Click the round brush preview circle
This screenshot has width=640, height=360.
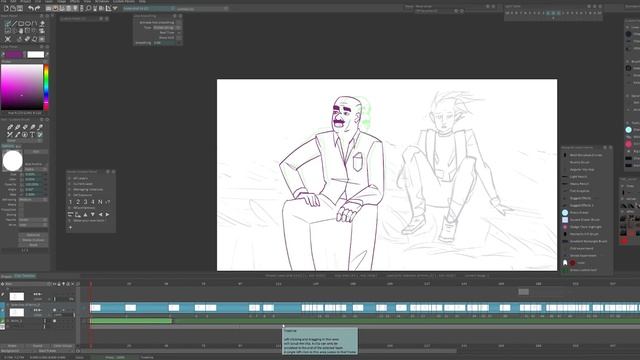click(13, 160)
